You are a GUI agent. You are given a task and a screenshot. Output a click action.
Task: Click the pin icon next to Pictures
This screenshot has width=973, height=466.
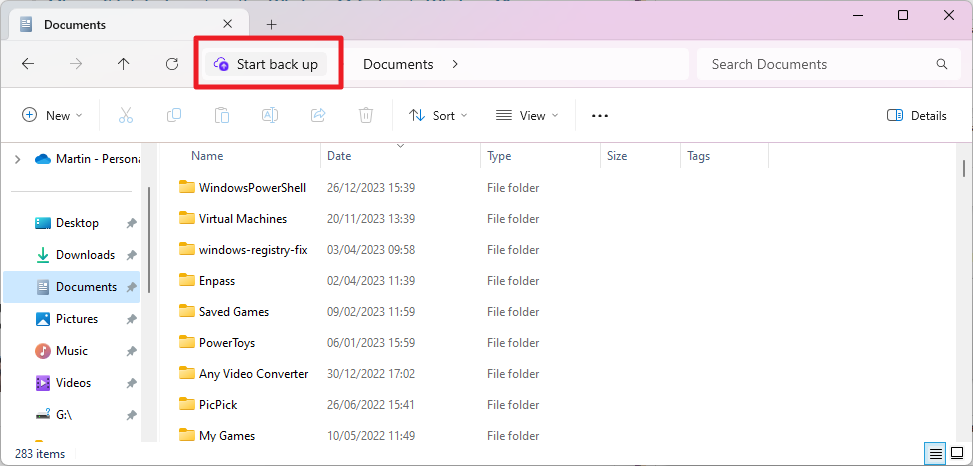[131, 320]
